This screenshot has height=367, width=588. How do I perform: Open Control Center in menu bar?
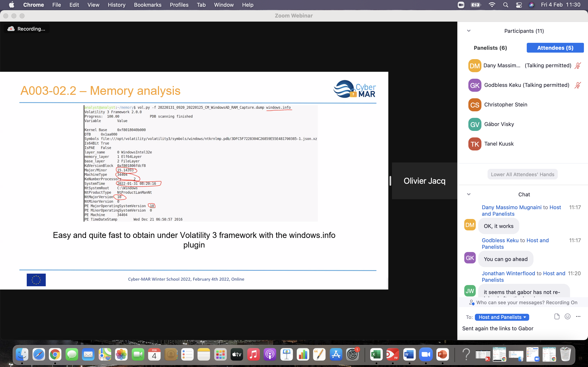pos(519,5)
